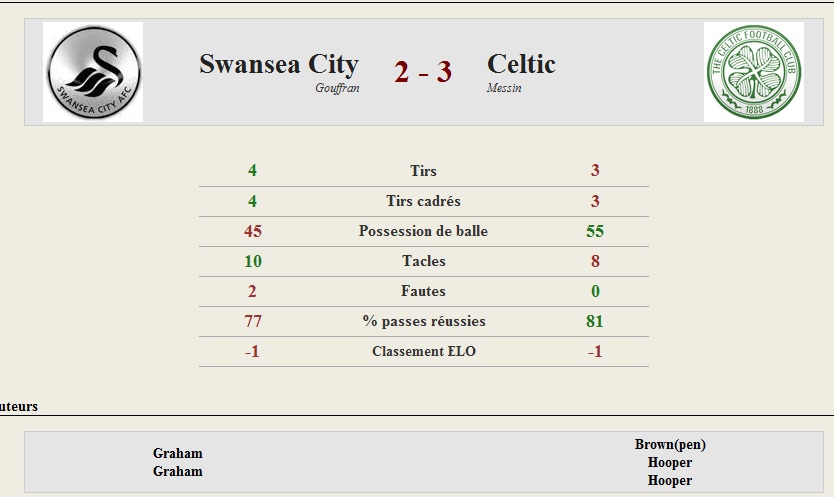Image resolution: width=834 pixels, height=497 pixels.
Task: Click the last Hooper scorer entry
Action: tap(670, 481)
